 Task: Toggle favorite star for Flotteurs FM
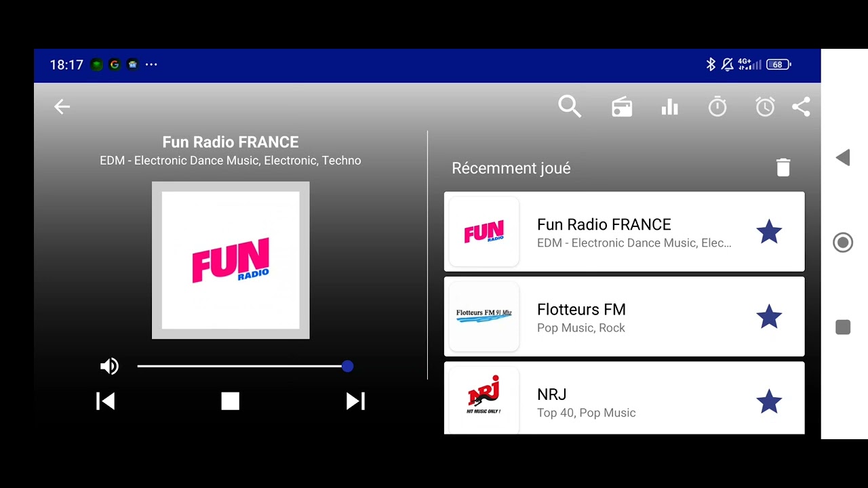[769, 317]
